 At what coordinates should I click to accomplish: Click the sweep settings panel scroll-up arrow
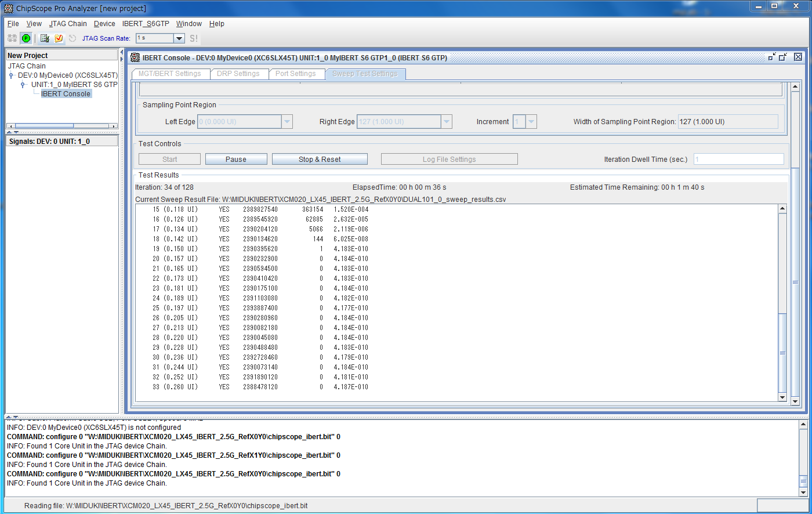[x=795, y=86]
